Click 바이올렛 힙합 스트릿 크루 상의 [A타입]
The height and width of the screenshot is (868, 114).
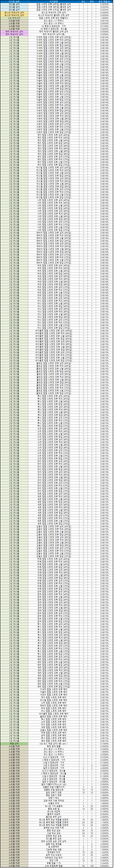[54, 331]
